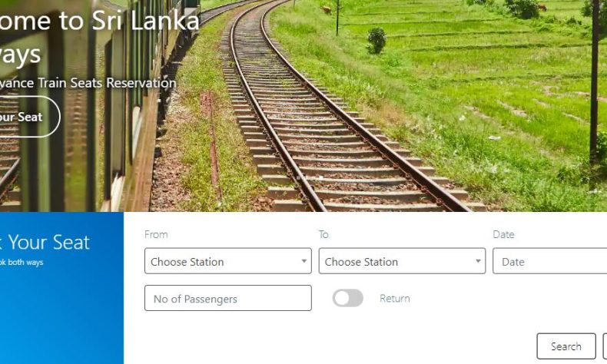Open the From station dropdown
Viewport: 607px width, 364px height.
227,261
